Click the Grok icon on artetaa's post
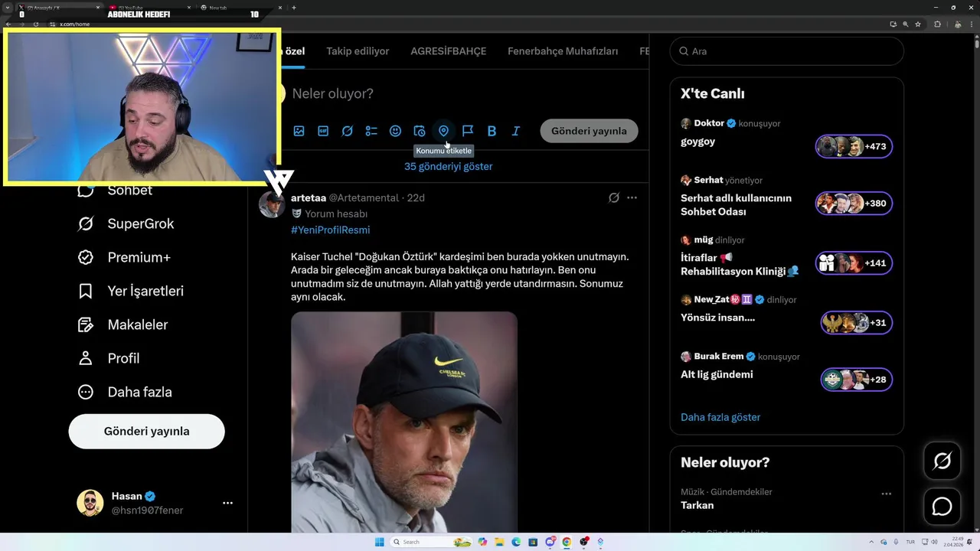 pyautogui.click(x=613, y=197)
